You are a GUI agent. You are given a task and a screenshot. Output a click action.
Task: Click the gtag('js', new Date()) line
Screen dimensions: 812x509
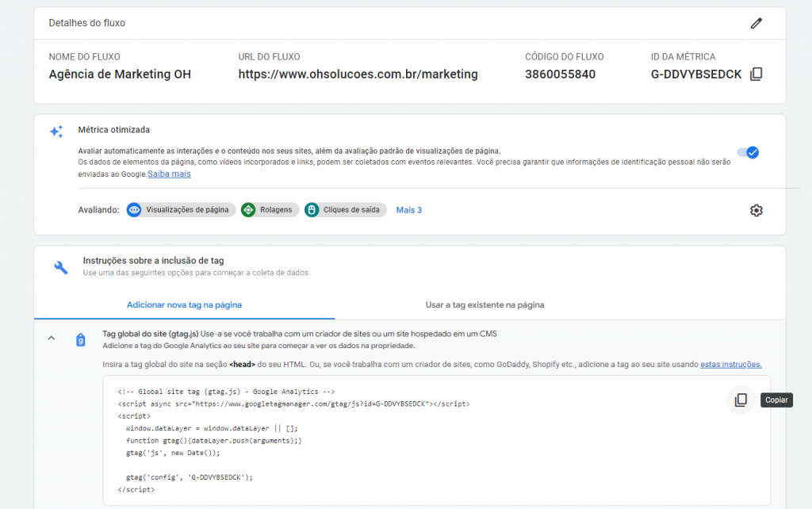tap(173, 453)
